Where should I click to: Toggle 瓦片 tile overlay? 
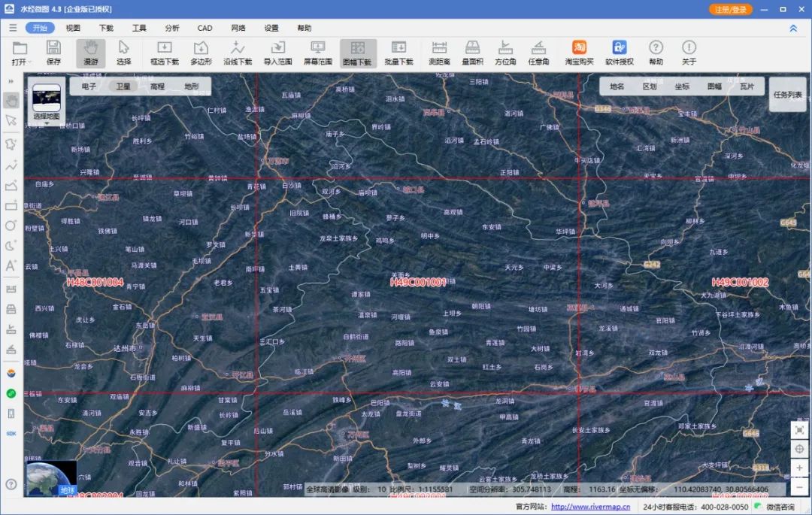point(747,86)
